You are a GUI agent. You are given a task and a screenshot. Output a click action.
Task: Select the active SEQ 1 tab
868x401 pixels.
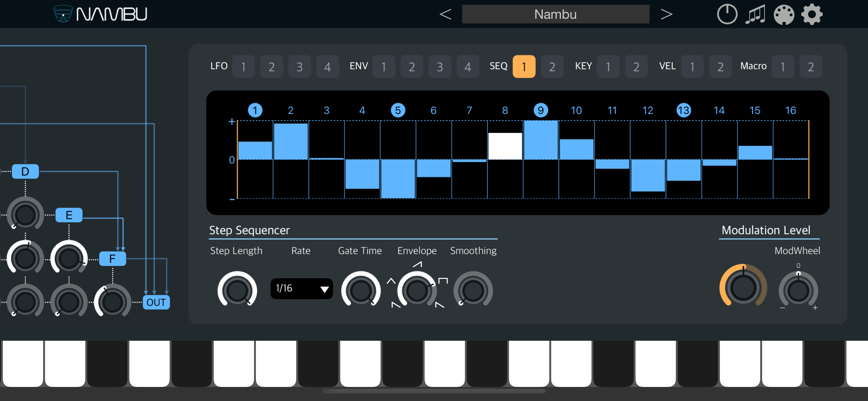pos(524,67)
